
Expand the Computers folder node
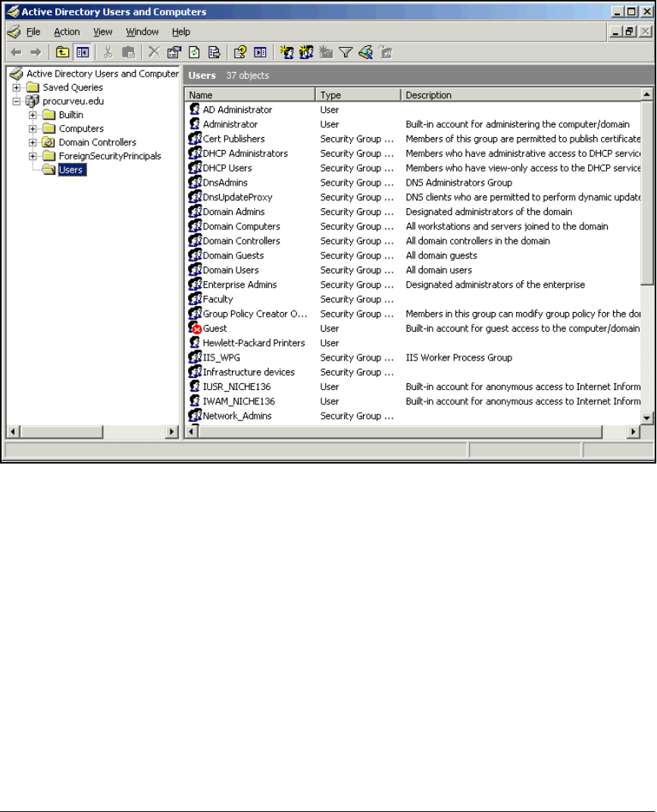[x=33, y=129]
